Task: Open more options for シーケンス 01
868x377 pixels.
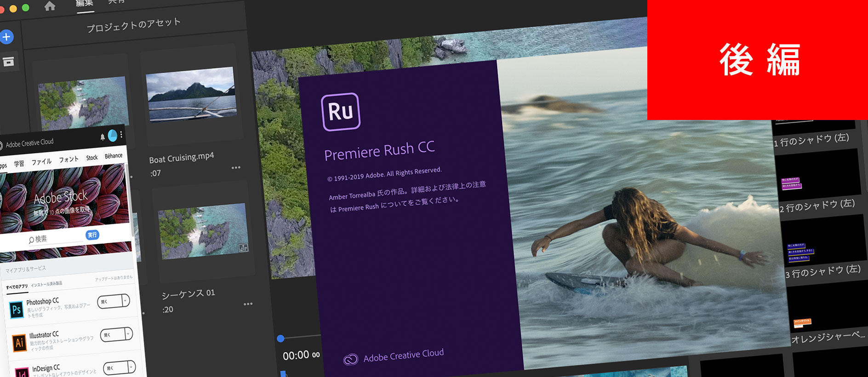Action: click(x=248, y=304)
